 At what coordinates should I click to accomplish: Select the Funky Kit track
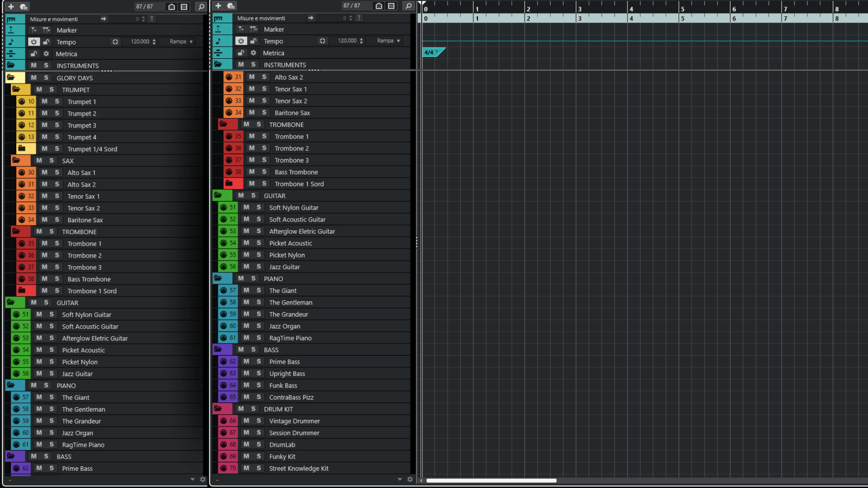pos(282,457)
